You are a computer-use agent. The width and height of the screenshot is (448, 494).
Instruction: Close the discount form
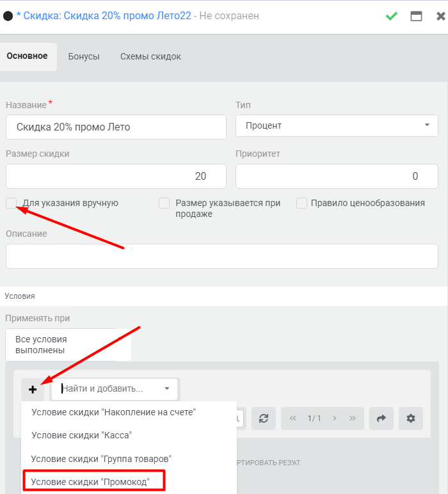[441, 16]
